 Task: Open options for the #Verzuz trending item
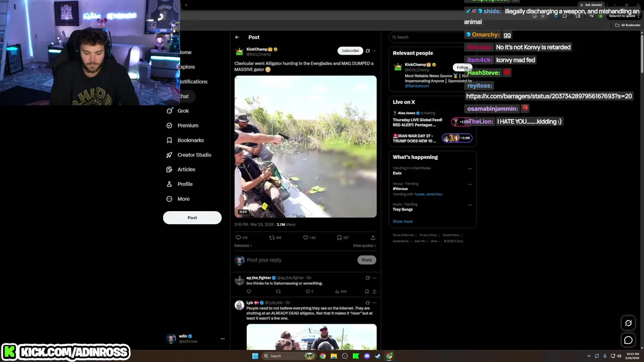[470, 185]
